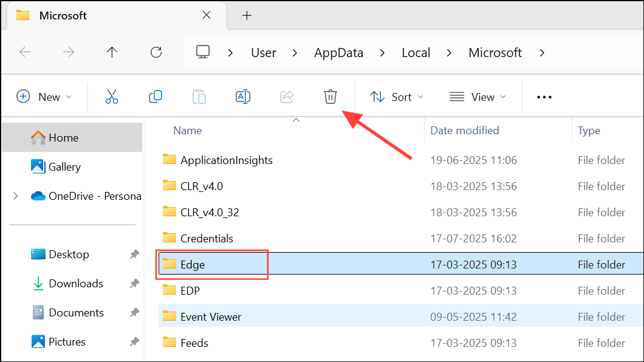The height and width of the screenshot is (362, 644).
Task: Click the Cut scissors icon
Action: (x=112, y=97)
